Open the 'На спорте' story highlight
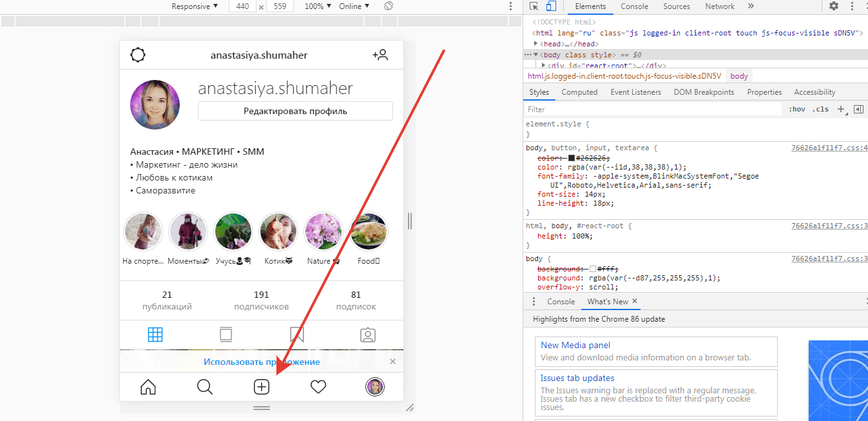Viewport: 868px width, 421px height. (143, 232)
